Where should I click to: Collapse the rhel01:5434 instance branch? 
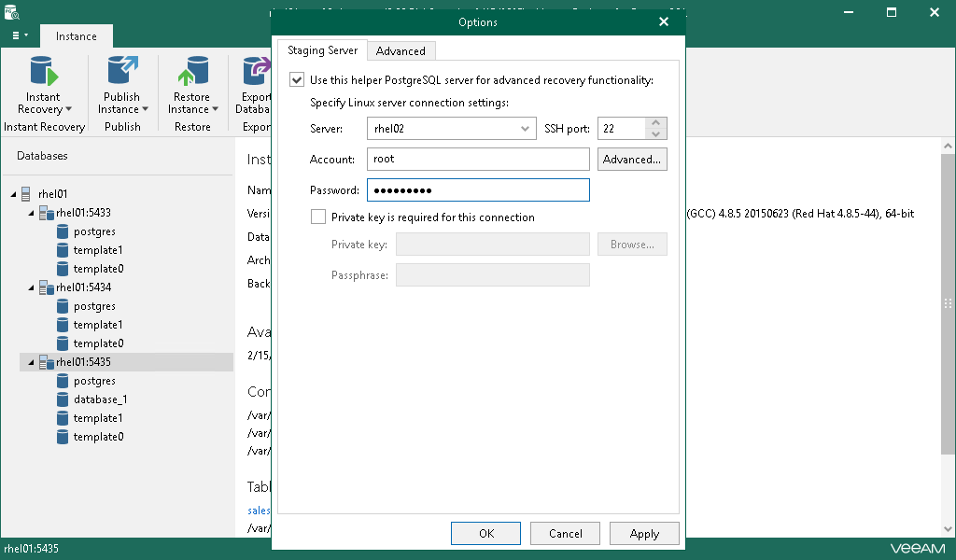(31, 287)
